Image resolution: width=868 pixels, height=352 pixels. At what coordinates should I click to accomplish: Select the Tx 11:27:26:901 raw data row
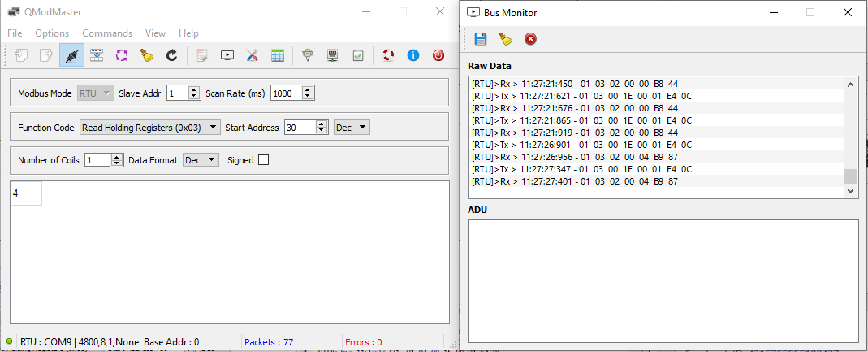pos(657,145)
